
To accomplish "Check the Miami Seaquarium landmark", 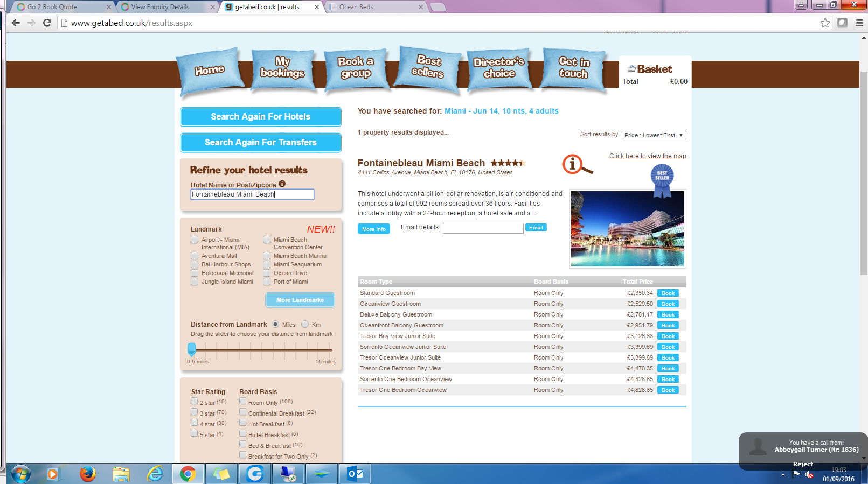I will tap(267, 264).
